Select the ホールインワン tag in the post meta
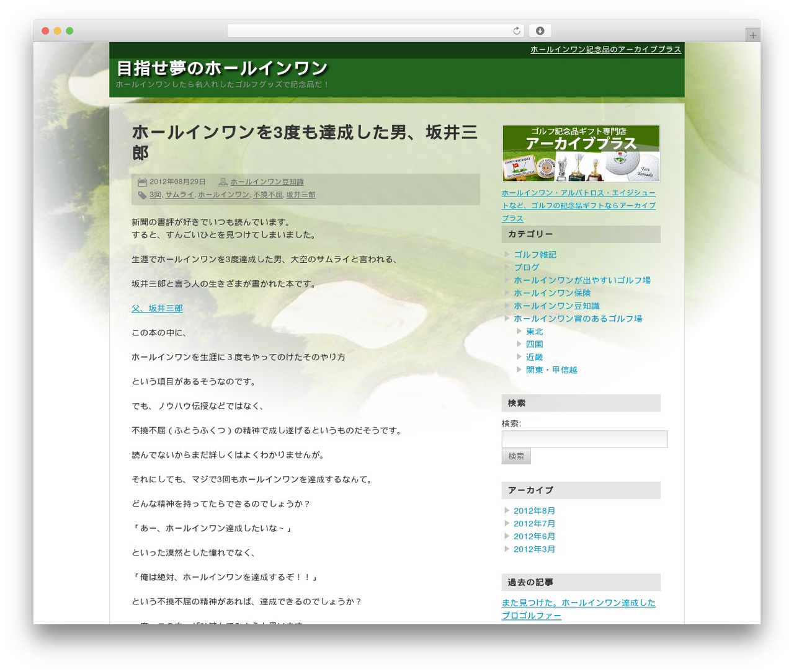This screenshot has width=794, height=672. point(223,195)
